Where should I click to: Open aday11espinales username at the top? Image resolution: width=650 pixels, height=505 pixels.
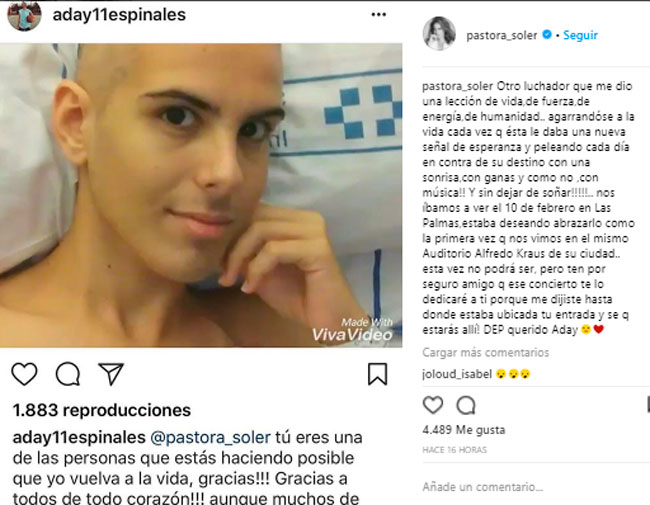[119, 15]
